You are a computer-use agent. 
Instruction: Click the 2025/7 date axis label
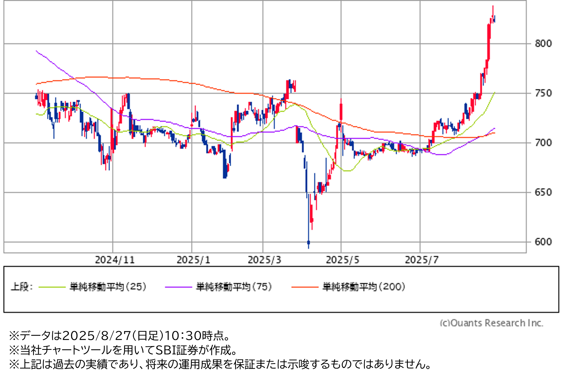pos(422,260)
